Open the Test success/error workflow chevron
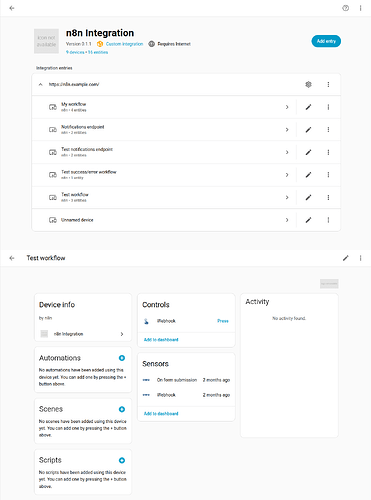 [x=287, y=175]
